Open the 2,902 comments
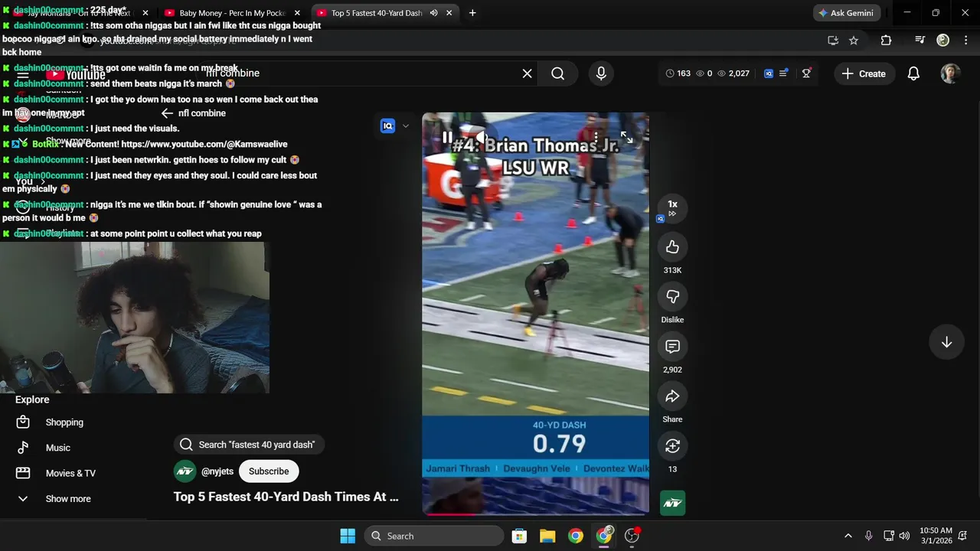This screenshot has height=551, width=980. (x=672, y=347)
